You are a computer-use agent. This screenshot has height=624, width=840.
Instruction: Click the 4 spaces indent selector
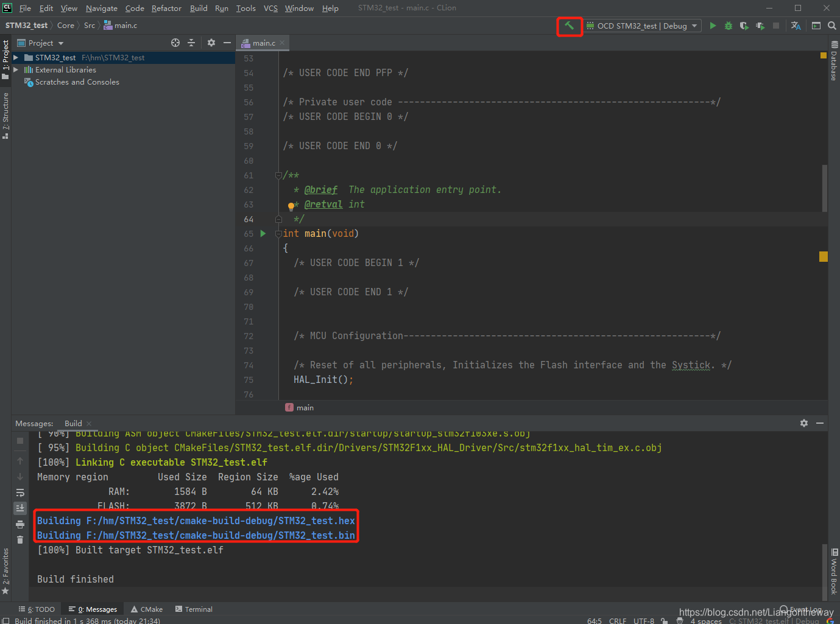tap(706, 621)
